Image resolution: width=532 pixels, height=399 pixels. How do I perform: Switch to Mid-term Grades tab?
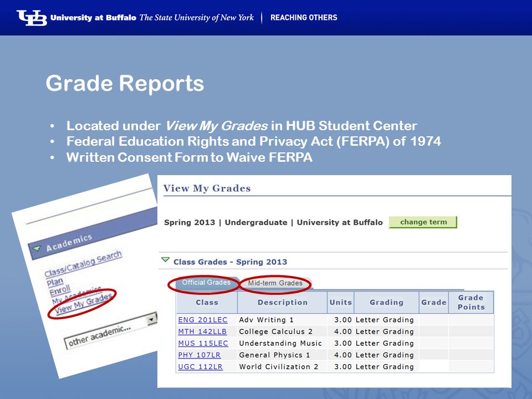tap(275, 283)
